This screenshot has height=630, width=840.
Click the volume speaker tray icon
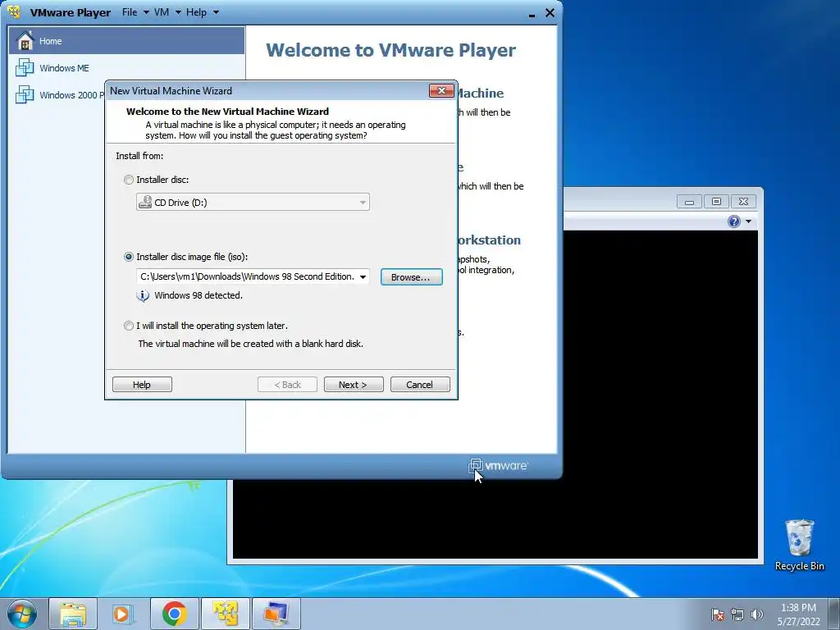click(x=756, y=614)
